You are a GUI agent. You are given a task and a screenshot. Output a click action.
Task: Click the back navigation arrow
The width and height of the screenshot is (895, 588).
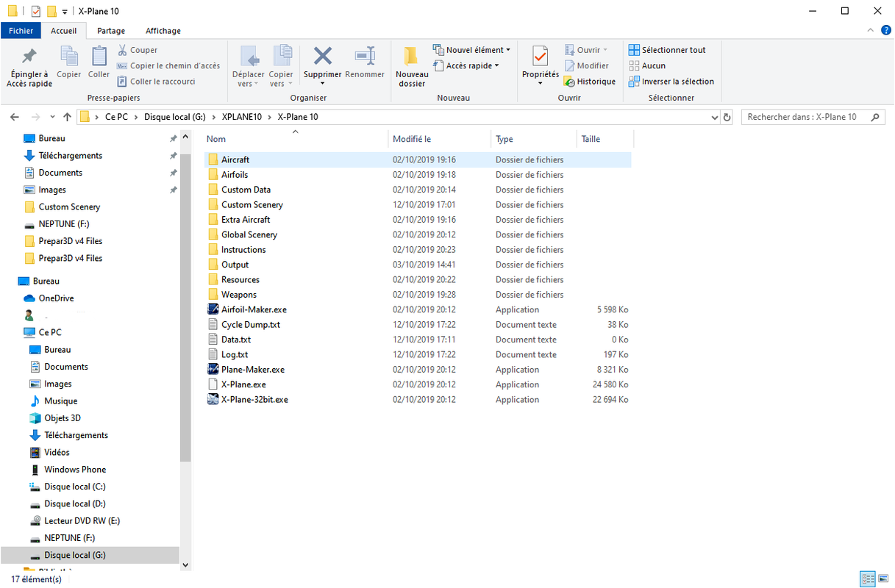(15, 117)
